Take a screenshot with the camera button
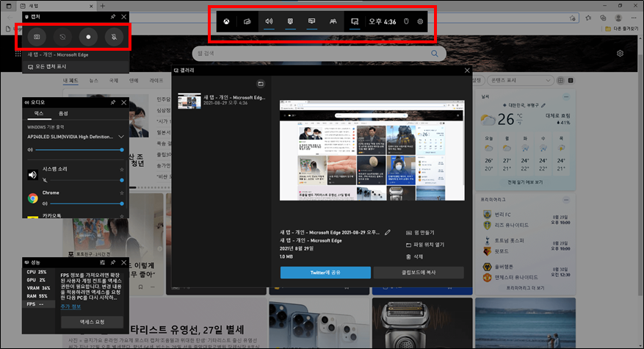Screen dimensions: 644x349 pos(37,37)
